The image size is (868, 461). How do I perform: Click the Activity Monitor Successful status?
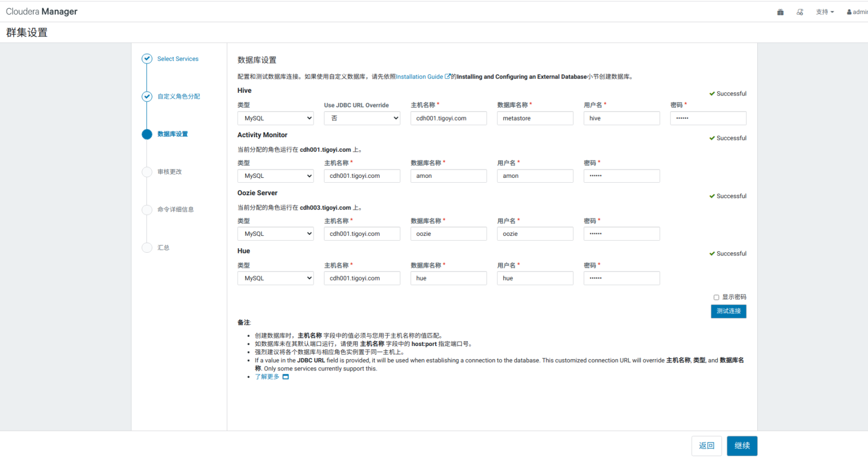[x=727, y=138]
